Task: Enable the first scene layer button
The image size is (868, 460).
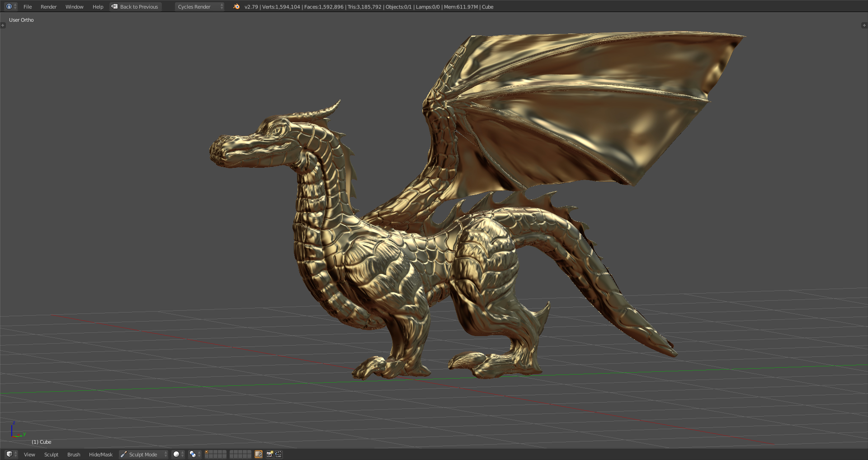Action: click(x=207, y=452)
